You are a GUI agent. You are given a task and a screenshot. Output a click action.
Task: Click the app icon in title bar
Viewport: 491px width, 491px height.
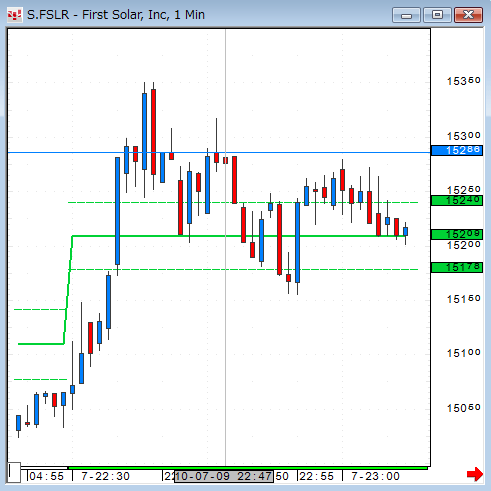coord(14,15)
